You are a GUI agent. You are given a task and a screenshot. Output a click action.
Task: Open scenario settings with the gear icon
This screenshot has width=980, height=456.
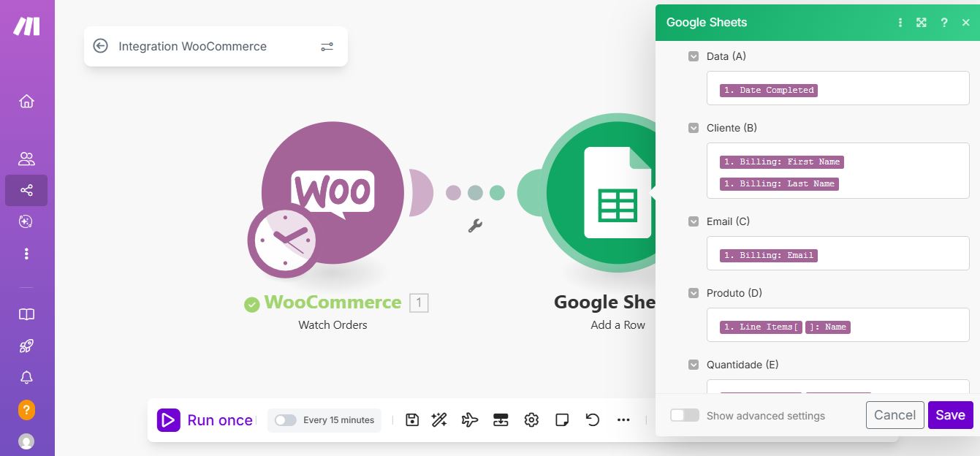(531, 420)
